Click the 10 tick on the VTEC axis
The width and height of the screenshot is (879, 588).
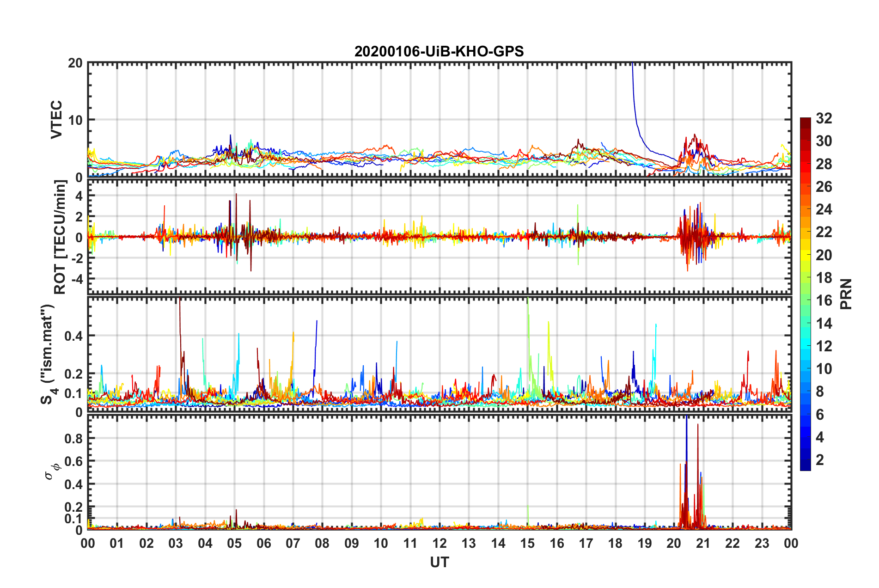click(x=75, y=120)
